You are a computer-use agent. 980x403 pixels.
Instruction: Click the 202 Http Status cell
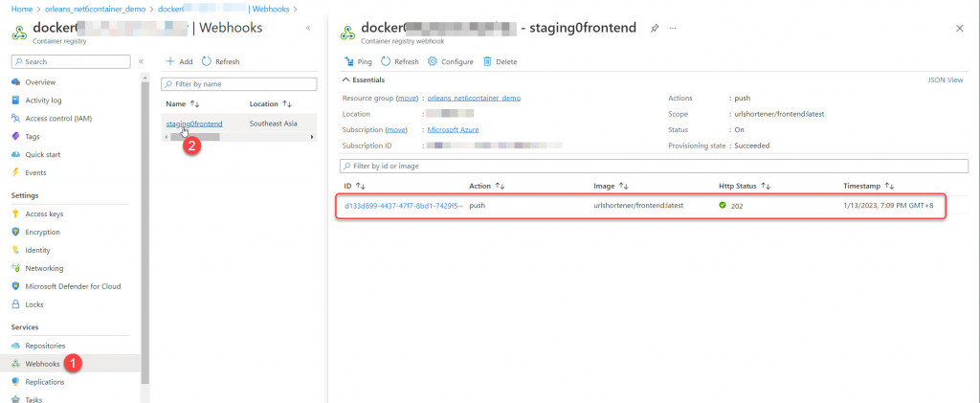click(730, 205)
